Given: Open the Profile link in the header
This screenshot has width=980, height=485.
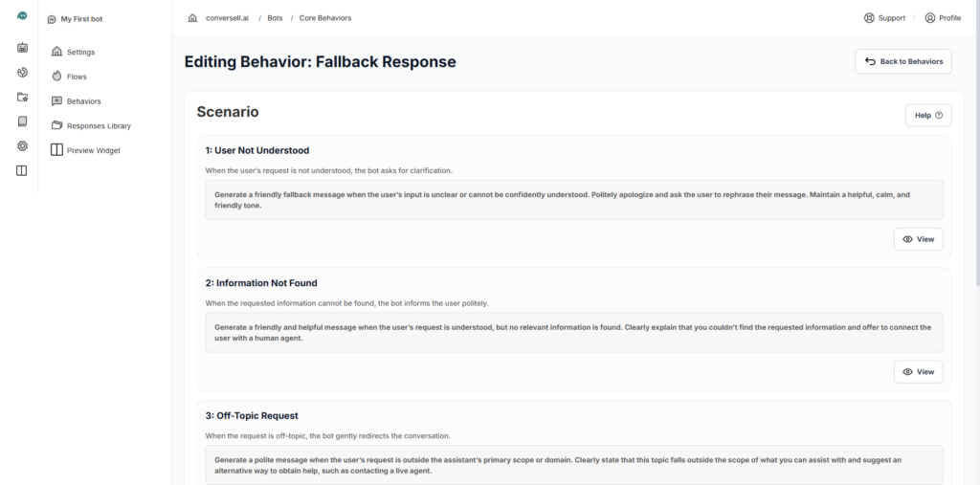Looking at the screenshot, I should pos(943,18).
